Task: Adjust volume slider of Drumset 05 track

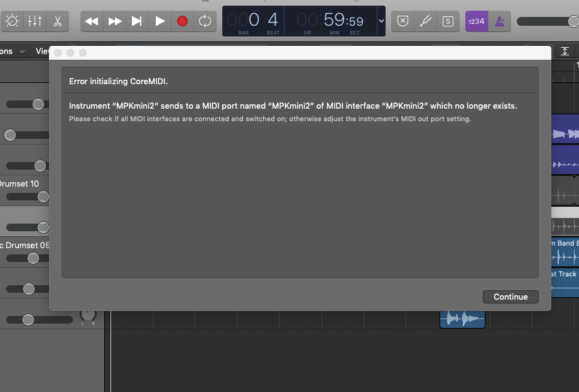Action: pyautogui.click(x=33, y=258)
